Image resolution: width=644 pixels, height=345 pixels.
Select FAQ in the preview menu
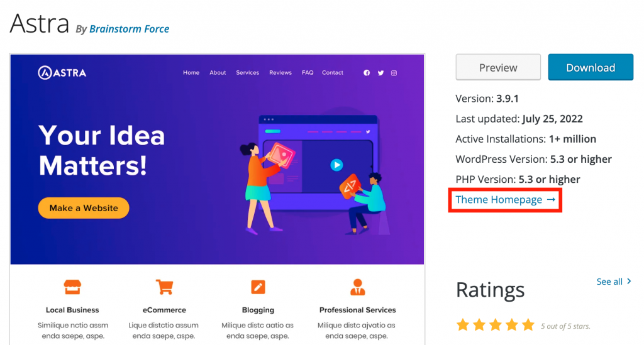(x=308, y=73)
